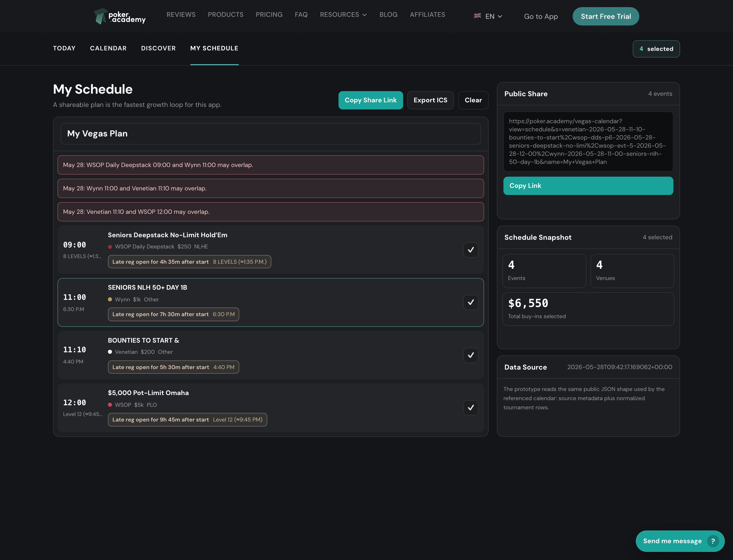Click the 11:10 start time
The width and height of the screenshot is (733, 560).
pyautogui.click(x=75, y=350)
